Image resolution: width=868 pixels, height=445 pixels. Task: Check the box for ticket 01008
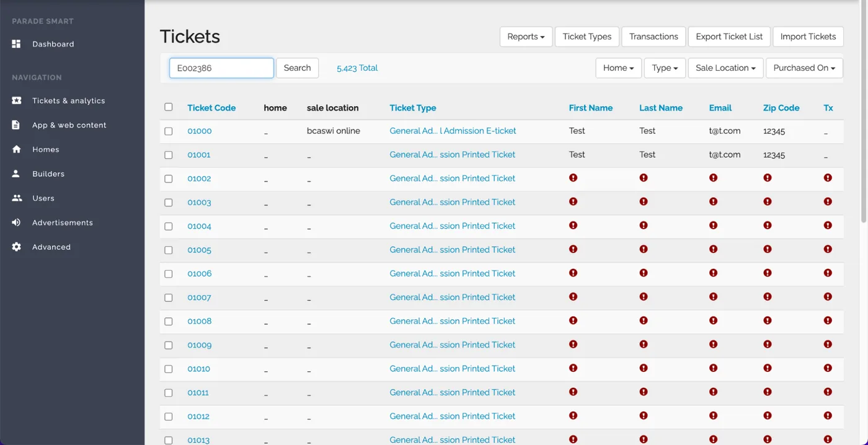(169, 321)
